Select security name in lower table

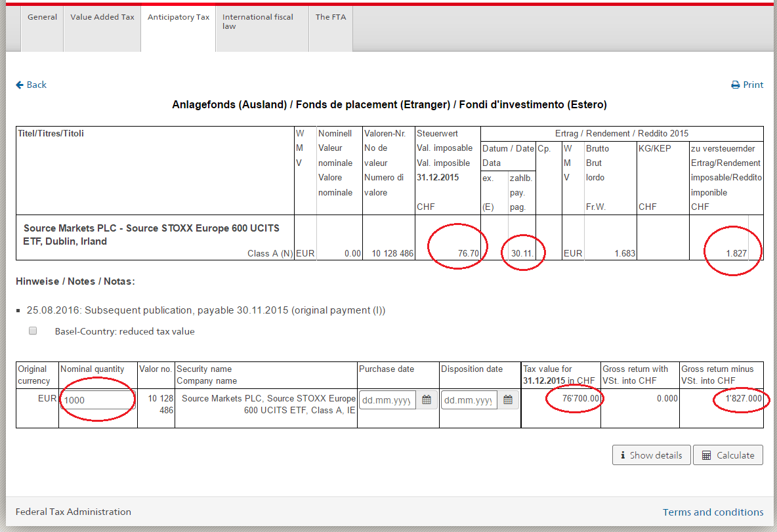pos(268,404)
